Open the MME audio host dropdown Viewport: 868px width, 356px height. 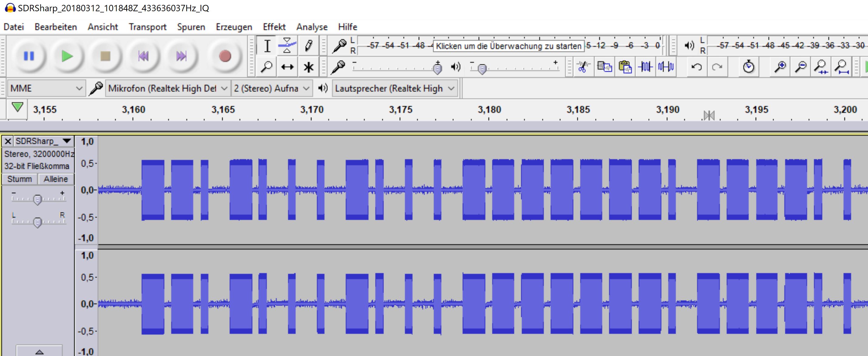point(46,88)
